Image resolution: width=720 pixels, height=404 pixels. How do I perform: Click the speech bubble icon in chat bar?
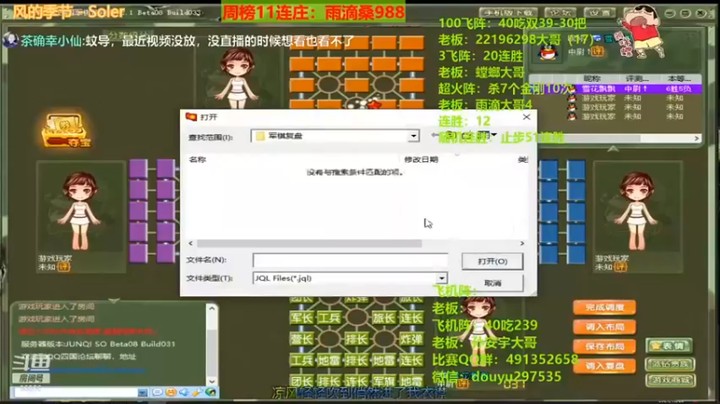point(158,393)
